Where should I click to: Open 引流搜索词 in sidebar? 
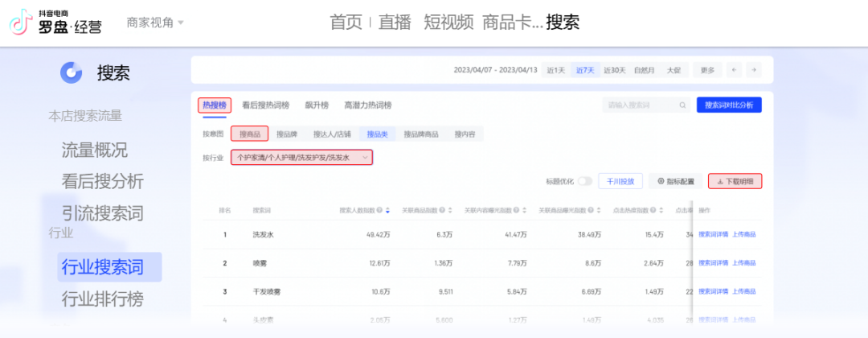click(x=102, y=212)
